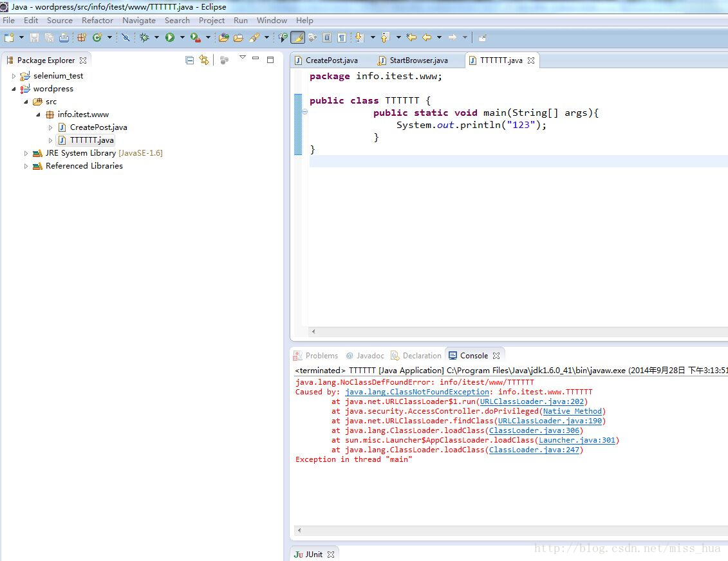Click editor horizontal scrollbar left arrow
The image size is (728, 561).
point(314,331)
